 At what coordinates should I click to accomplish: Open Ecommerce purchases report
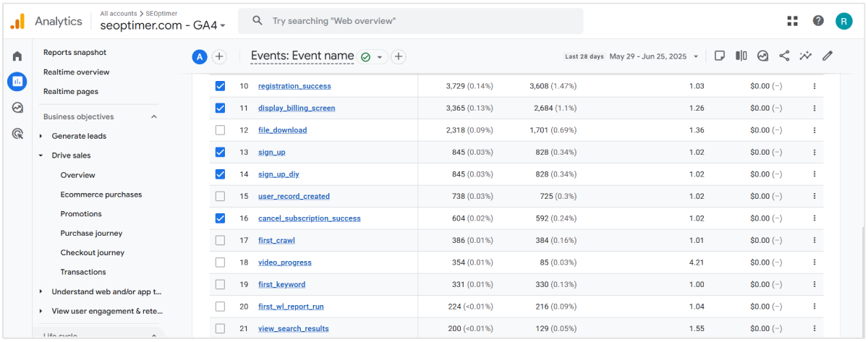101,194
